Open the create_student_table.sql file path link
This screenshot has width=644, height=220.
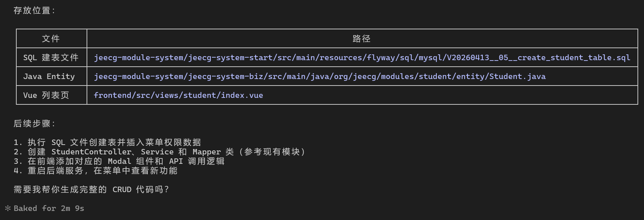(362, 58)
